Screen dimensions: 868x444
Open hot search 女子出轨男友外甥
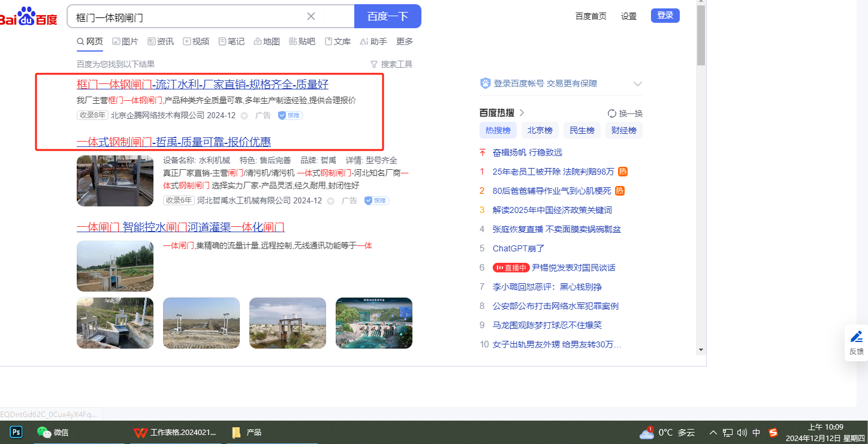point(557,344)
